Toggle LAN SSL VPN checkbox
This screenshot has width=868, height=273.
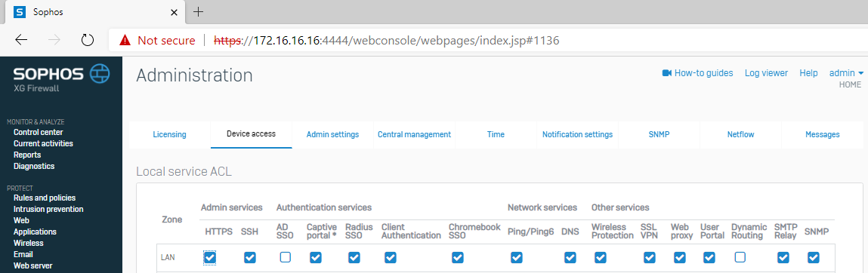tap(650, 257)
